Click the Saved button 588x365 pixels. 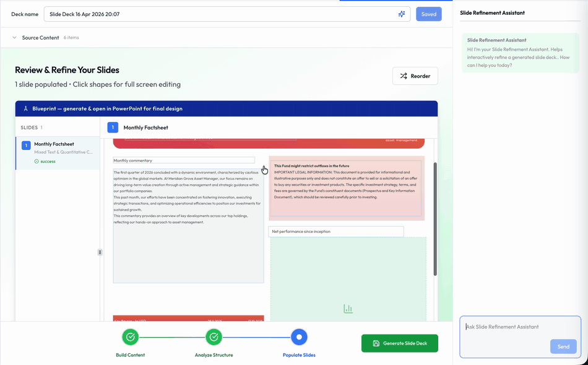click(428, 14)
